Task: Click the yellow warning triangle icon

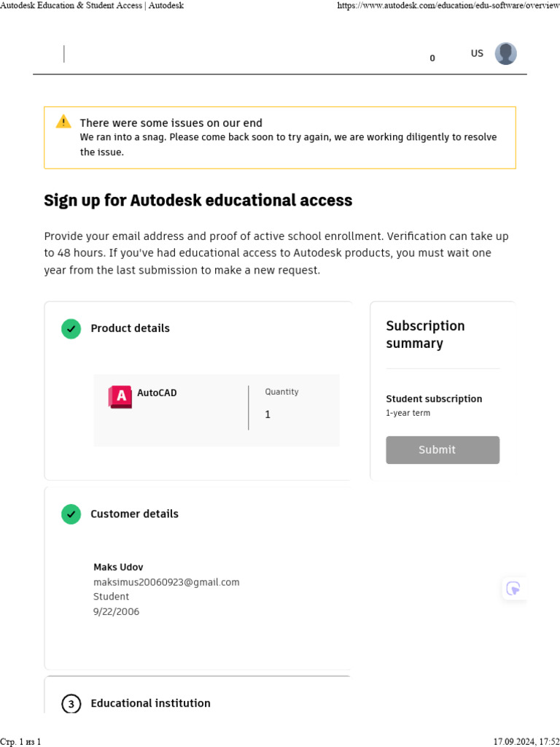Action: click(63, 122)
